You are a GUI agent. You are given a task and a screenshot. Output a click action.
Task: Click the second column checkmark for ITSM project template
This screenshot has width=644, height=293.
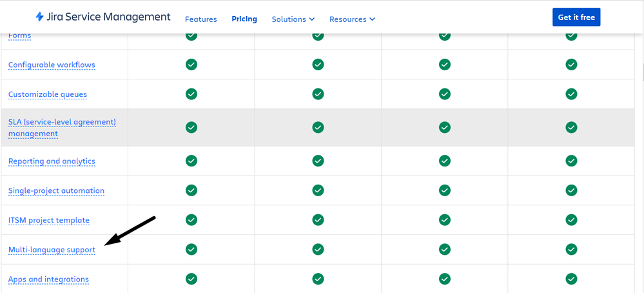(x=318, y=220)
